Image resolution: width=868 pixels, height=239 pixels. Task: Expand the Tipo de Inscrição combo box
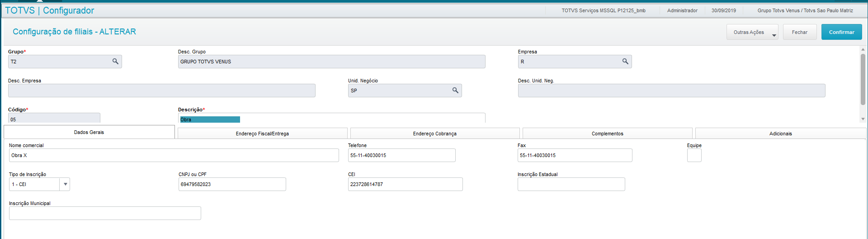[x=66, y=184]
